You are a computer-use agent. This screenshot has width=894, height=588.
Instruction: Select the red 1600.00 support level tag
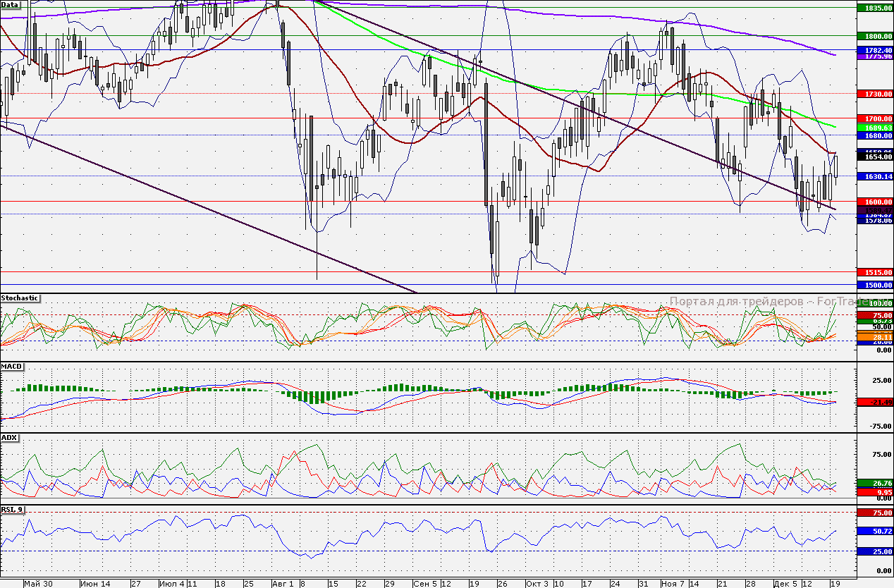[874, 202]
